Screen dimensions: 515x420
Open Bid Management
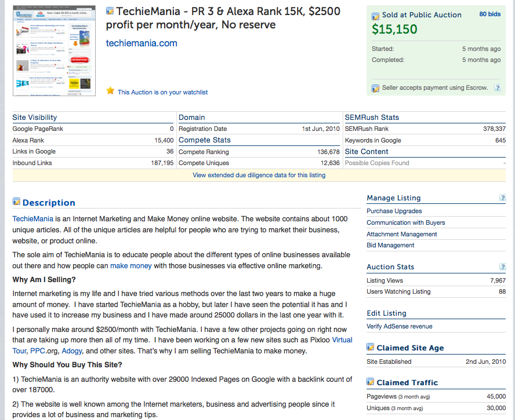390,245
